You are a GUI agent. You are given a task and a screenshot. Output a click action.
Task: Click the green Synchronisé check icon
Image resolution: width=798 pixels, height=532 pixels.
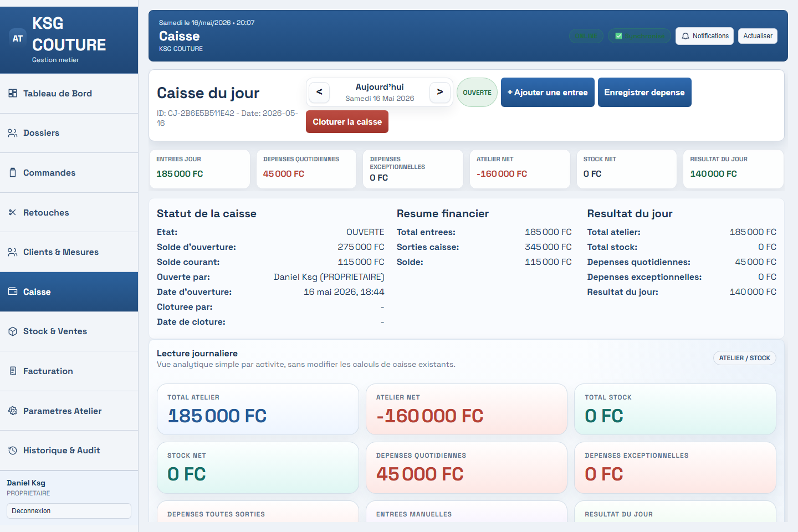pos(618,36)
